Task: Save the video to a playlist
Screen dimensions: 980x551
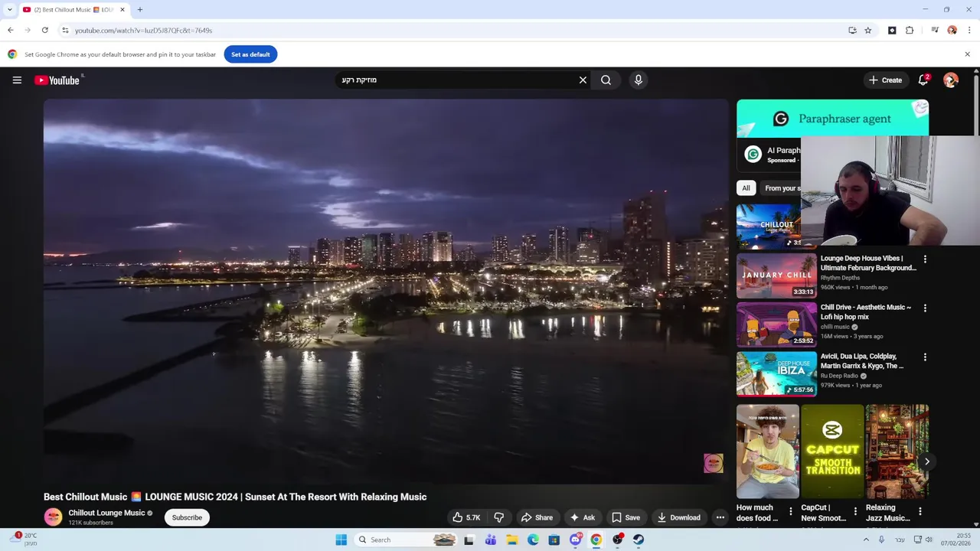Action: coord(626,517)
